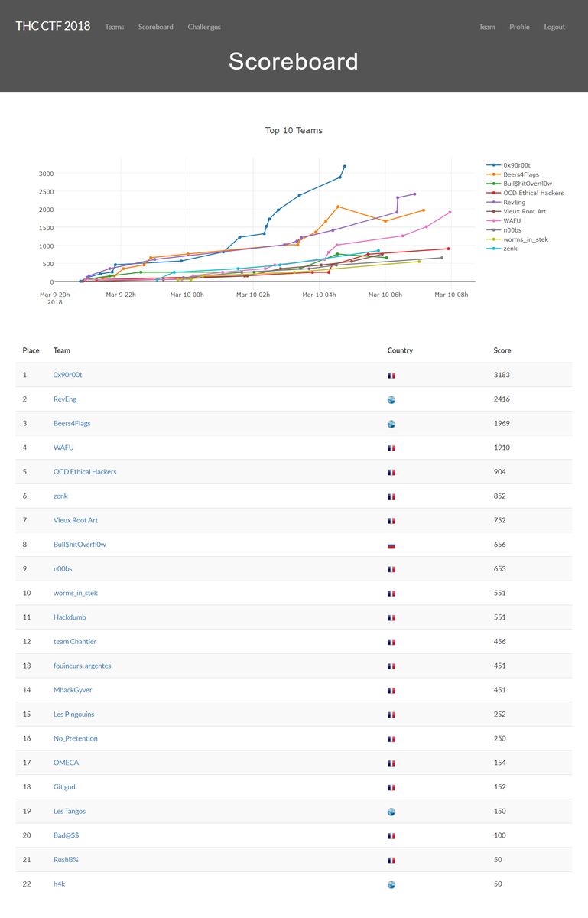Viewport: 588px width, 918px height.
Task: Open 0x90r00t team link in table
Action: tap(68, 375)
